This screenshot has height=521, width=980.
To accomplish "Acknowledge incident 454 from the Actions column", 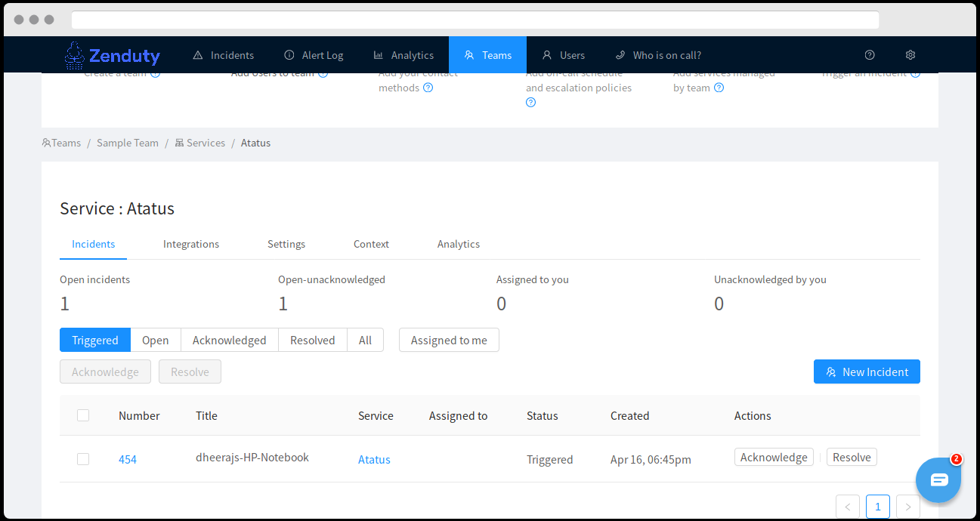I will point(774,457).
